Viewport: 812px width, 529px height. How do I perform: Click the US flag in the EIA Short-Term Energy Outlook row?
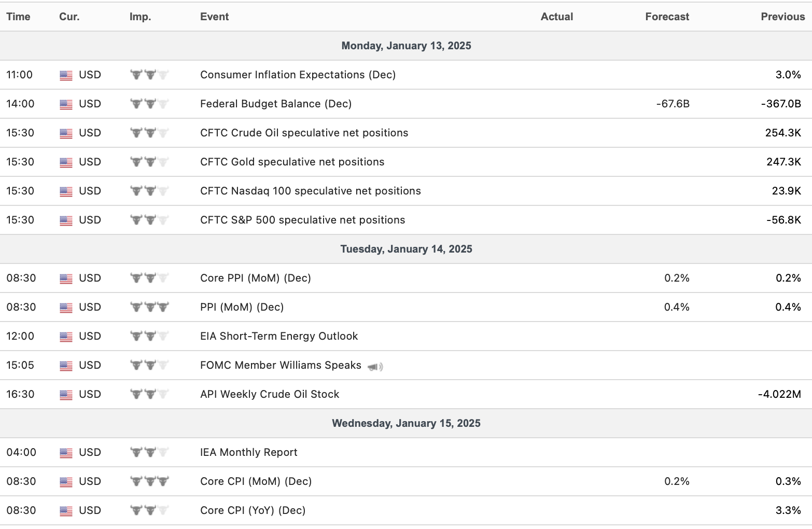pyautogui.click(x=66, y=337)
